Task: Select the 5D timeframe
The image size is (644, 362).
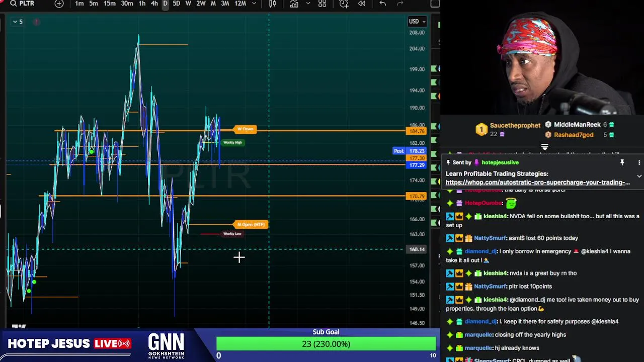Action: (176, 4)
